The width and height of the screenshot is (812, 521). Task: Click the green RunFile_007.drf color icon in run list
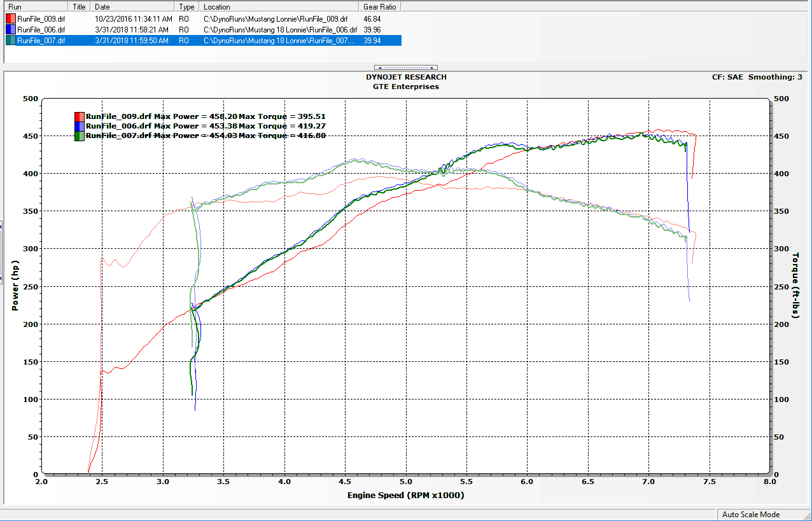pos(11,41)
